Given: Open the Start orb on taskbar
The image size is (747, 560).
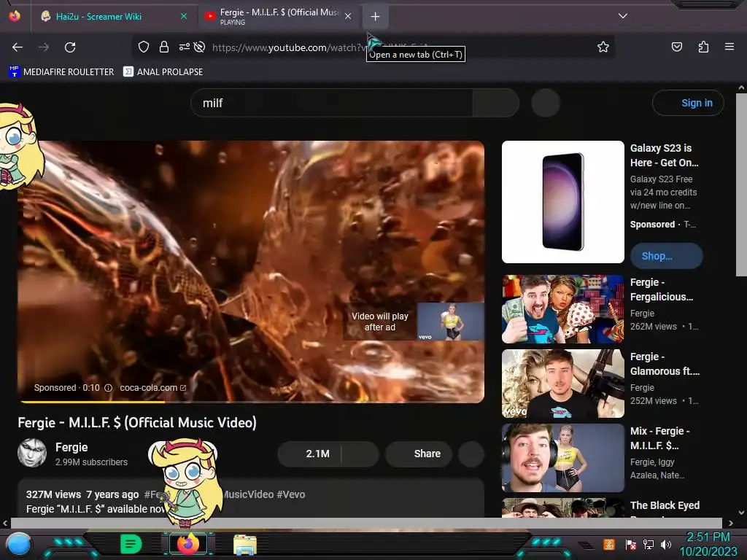Looking at the screenshot, I should coord(18,544).
